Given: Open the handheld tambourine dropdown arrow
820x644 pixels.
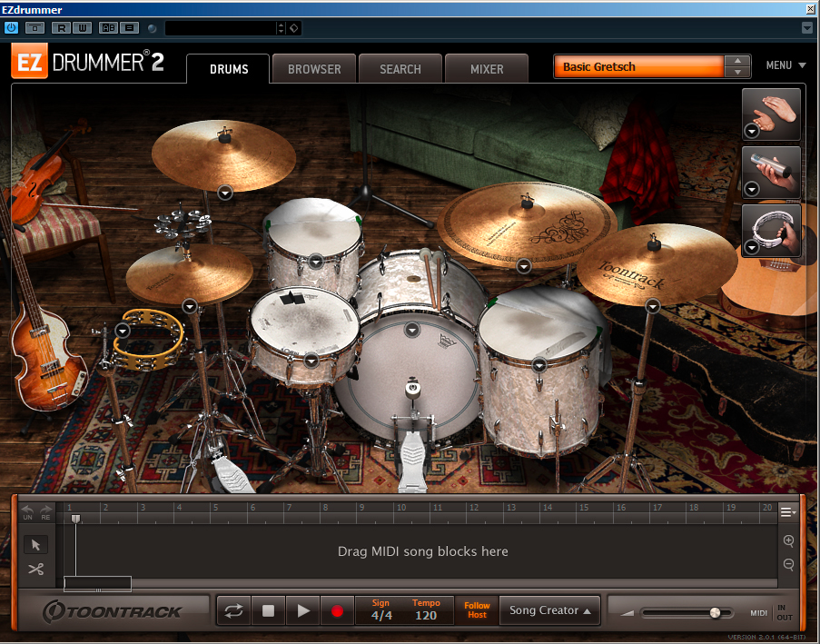Looking at the screenshot, I should click(x=752, y=247).
